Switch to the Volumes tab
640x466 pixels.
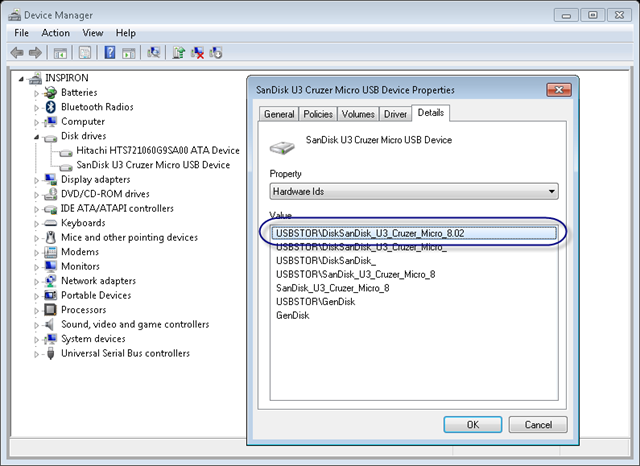[x=358, y=114]
